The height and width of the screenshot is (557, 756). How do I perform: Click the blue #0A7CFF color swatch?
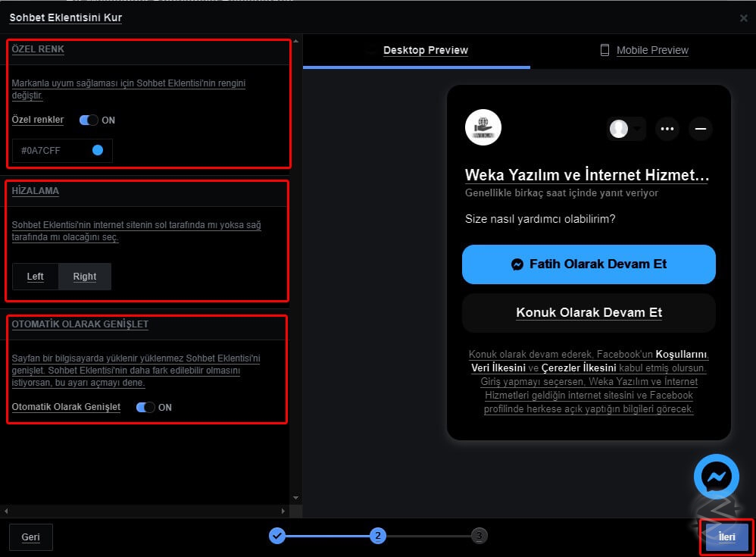coord(99,151)
